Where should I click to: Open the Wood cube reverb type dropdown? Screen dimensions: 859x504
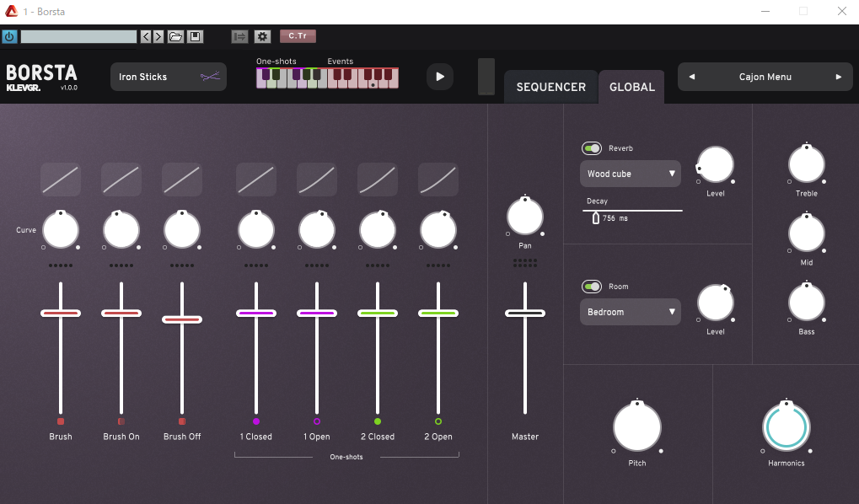coord(631,174)
